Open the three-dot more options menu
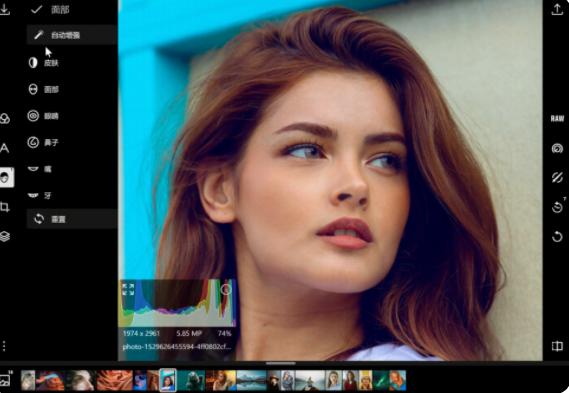This screenshot has width=569, height=393. (x=4, y=346)
